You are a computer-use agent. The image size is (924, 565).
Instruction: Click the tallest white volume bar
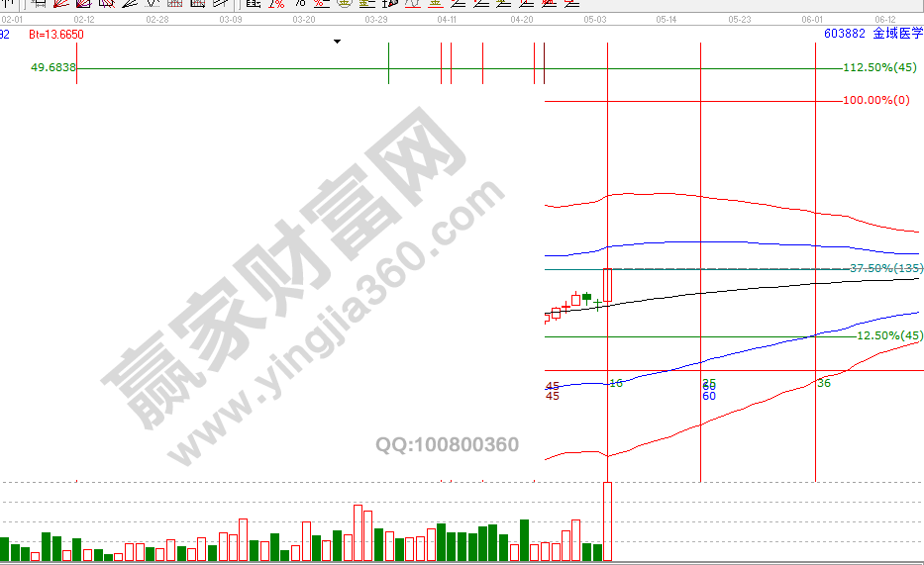pos(607,521)
